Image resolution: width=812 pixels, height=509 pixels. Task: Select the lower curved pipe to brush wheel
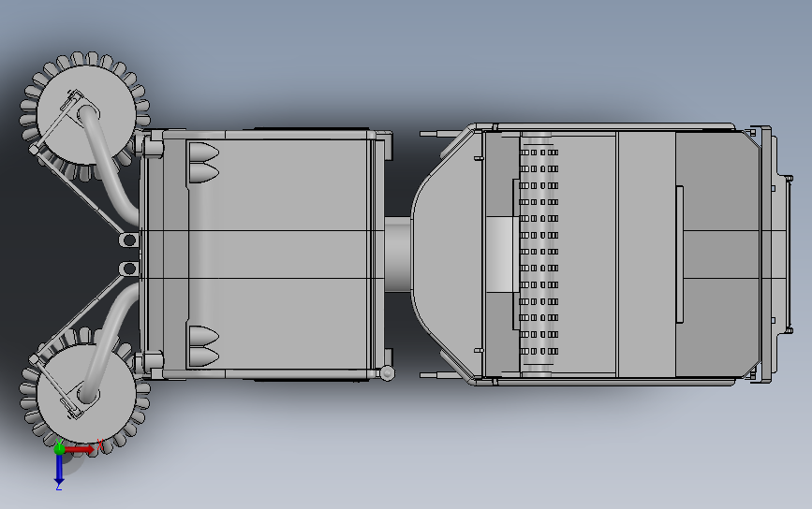click(x=108, y=343)
